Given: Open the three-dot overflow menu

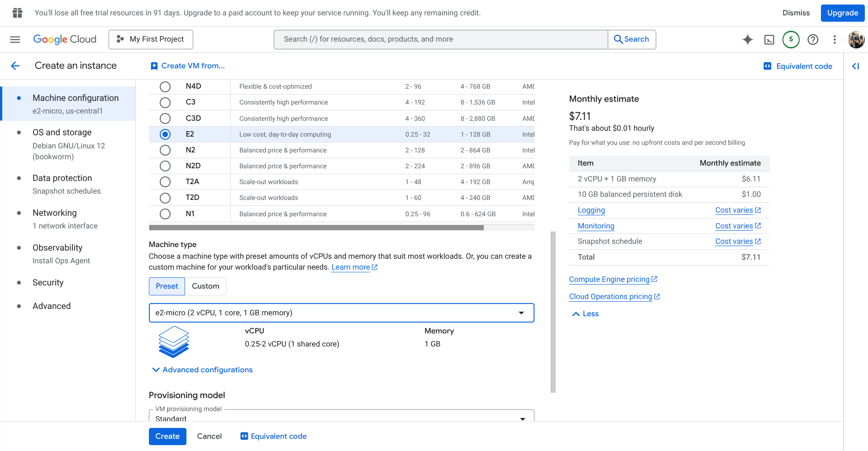Looking at the screenshot, I should [x=835, y=40].
